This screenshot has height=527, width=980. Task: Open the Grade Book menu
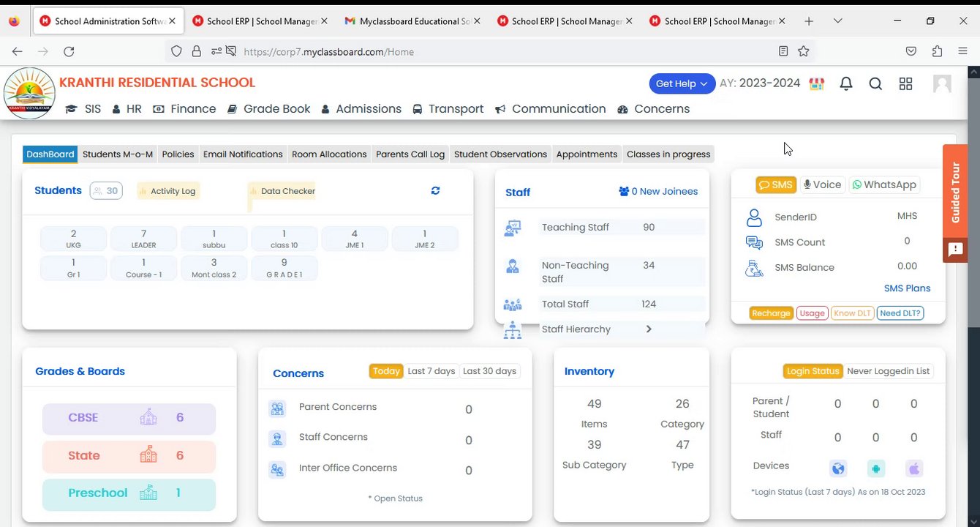click(268, 109)
